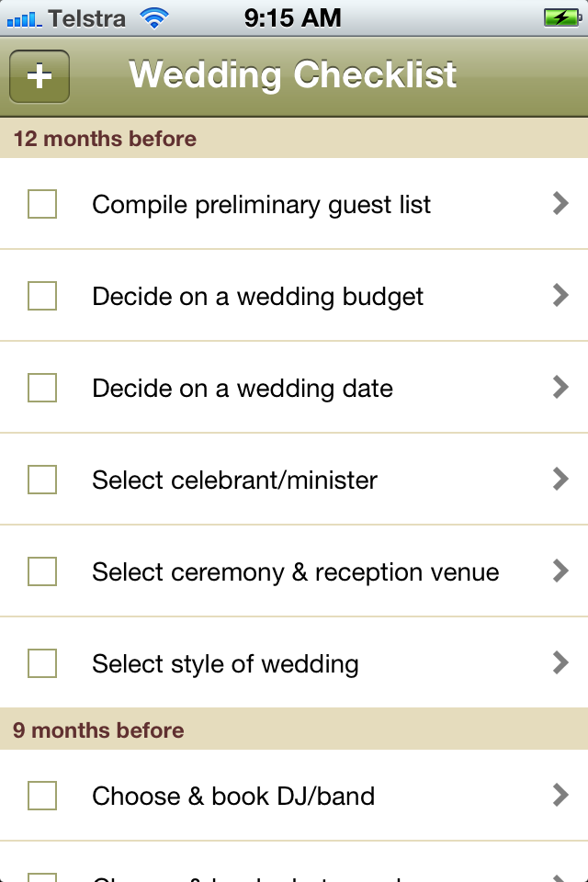Expand Select celebrant/minister via its arrow

[x=560, y=480]
